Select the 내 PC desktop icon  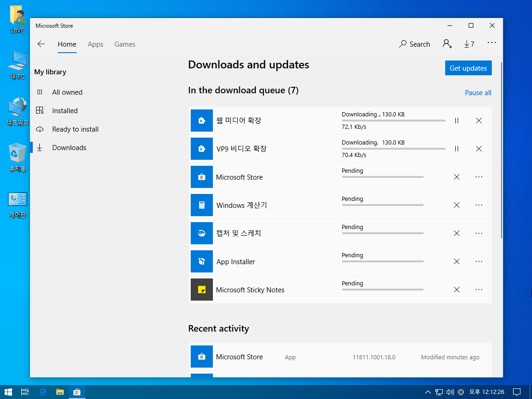(17, 65)
